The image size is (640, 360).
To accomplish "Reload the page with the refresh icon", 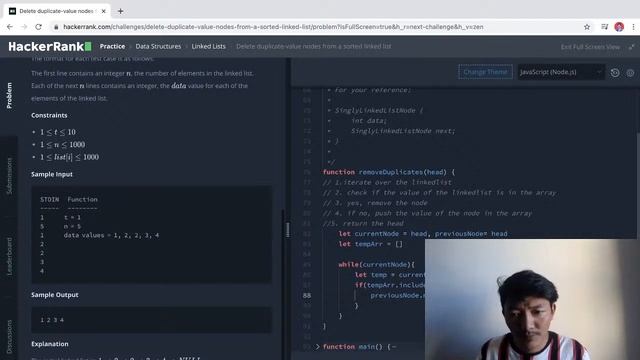I will tap(38, 27).
